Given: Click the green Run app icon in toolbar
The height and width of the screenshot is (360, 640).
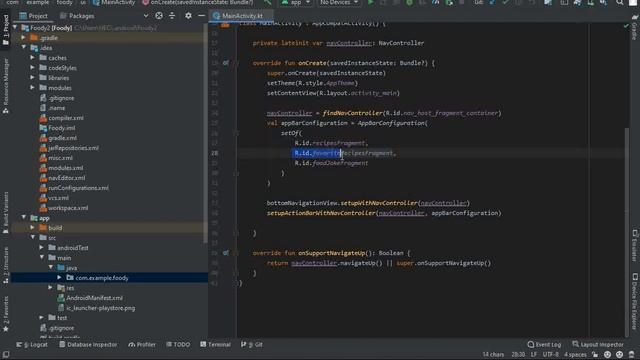Looking at the screenshot, I should click(x=371, y=2).
